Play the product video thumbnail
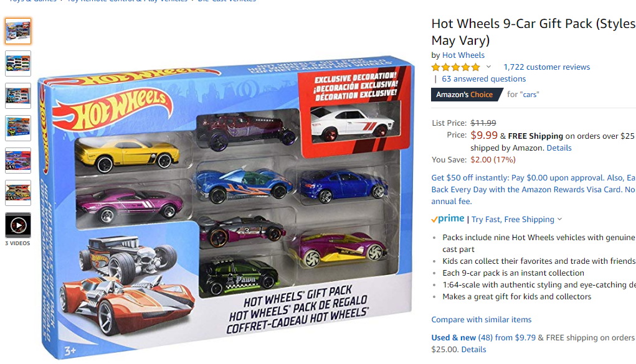This screenshot has height=364, width=636. [x=18, y=225]
